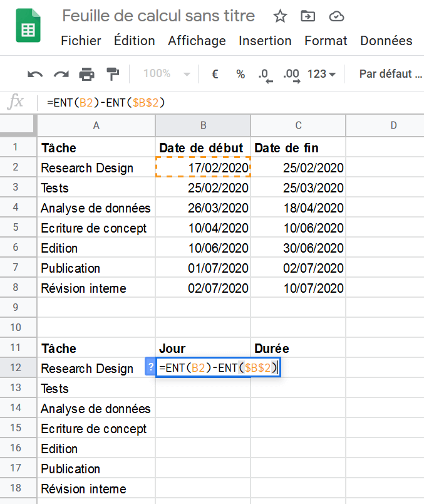The height and width of the screenshot is (504, 424).
Task: Open the 123 number formats dropdown
Action: pos(321,74)
